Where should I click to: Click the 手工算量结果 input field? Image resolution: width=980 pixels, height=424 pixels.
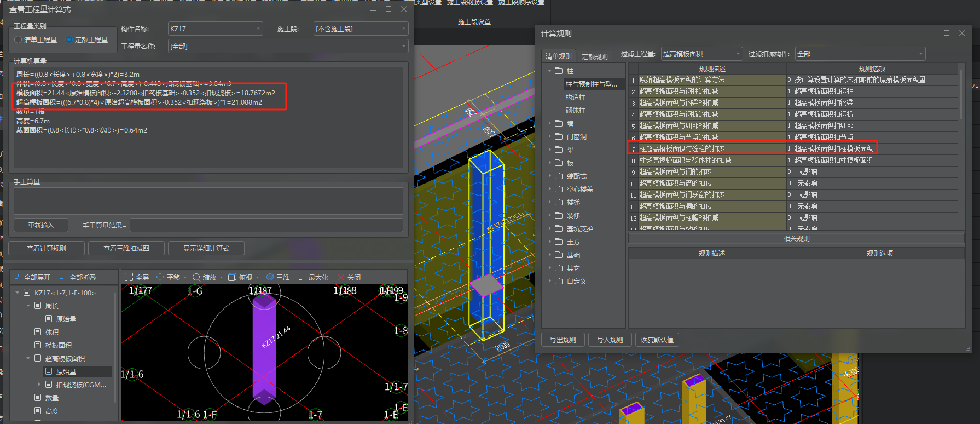(266, 225)
